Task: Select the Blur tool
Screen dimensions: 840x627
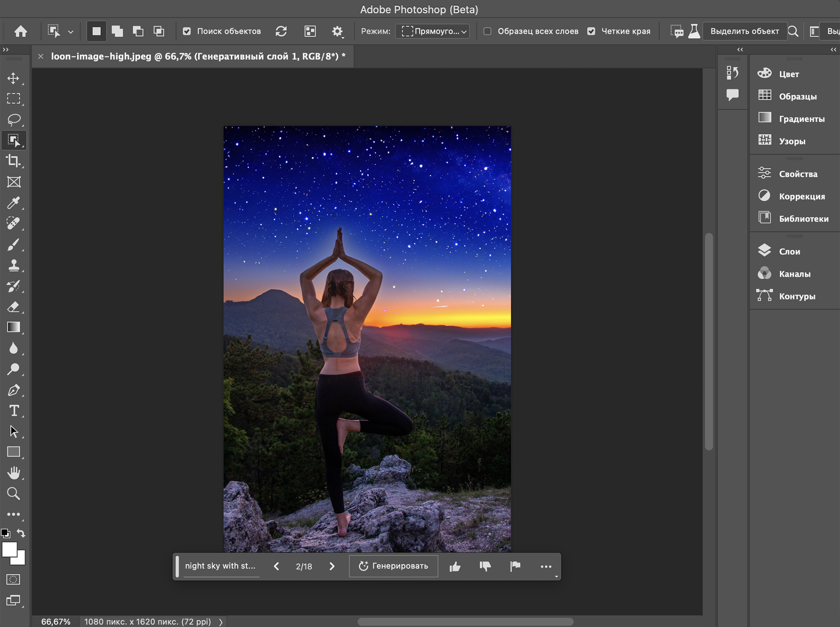Action: coord(13,348)
